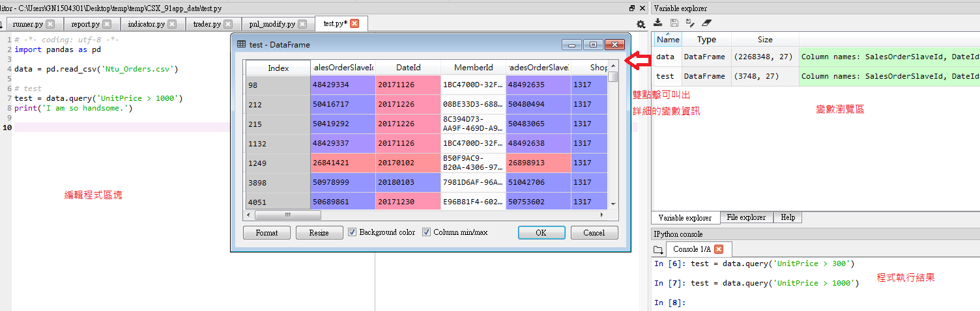
Task: Click the import data icon in Variable explorer
Action: [x=658, y=23]
